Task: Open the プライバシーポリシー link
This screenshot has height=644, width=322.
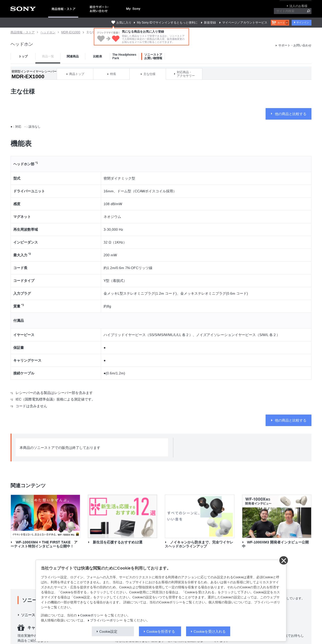Action: (105, 620)
